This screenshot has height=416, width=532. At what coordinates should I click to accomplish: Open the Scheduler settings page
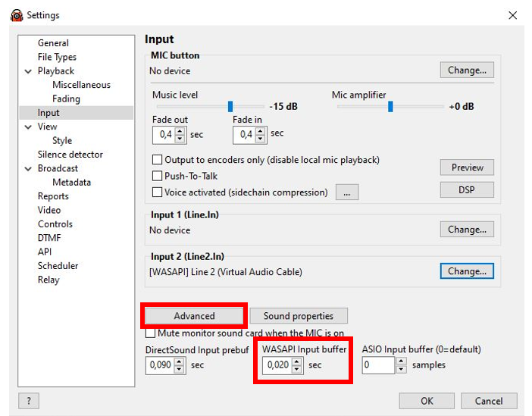58,266
